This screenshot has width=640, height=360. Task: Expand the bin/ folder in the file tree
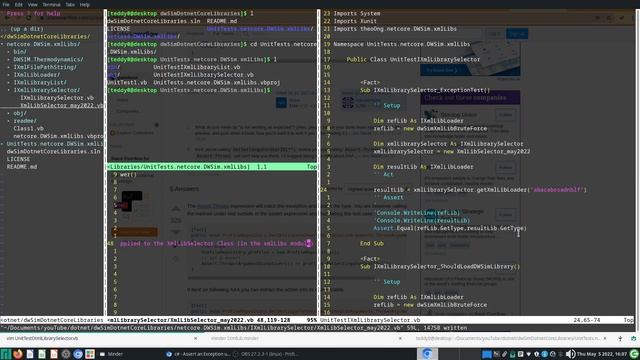point(9,52)
